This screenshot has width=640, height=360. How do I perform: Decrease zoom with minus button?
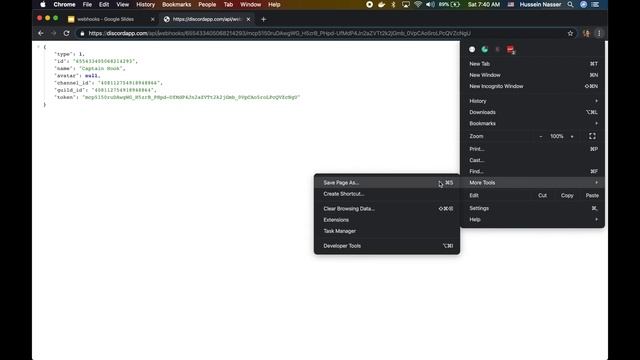click(541, 136)
